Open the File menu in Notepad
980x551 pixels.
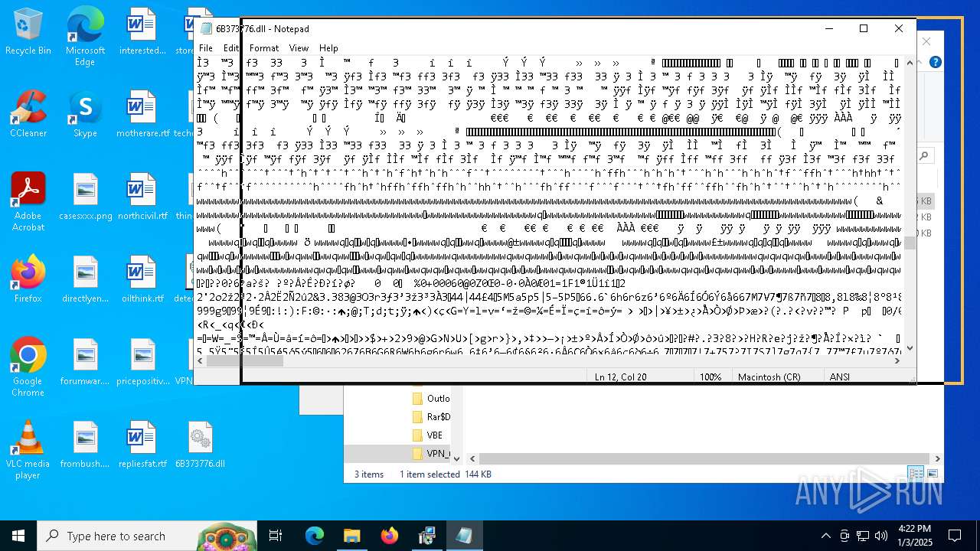pos(206,47)
